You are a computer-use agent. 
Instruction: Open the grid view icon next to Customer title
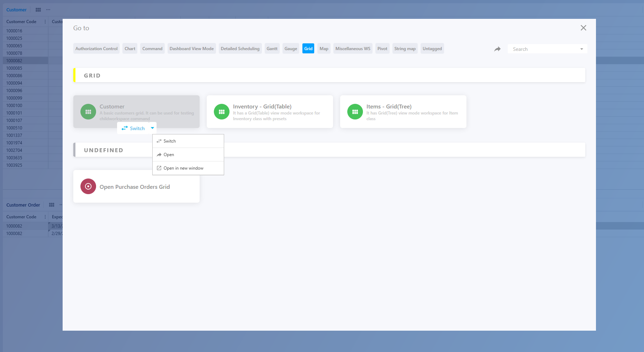(x=38, y=10)
